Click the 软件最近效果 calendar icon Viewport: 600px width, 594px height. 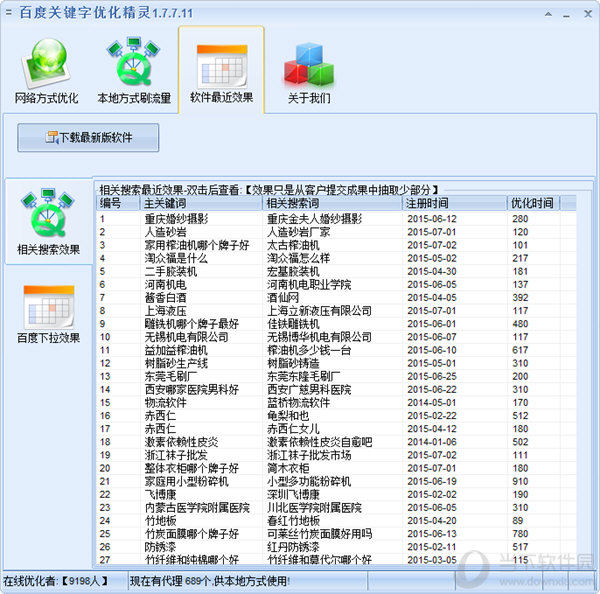[221, 62]
